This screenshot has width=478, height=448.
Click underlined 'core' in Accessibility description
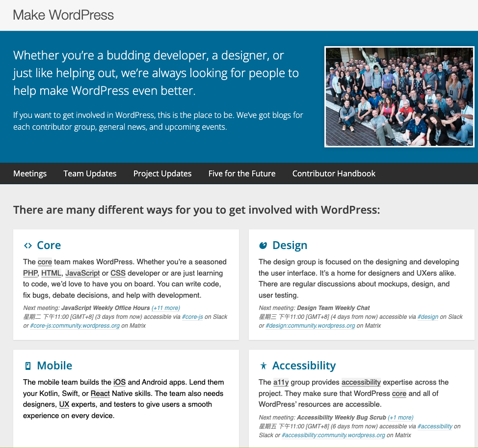(x=399, y=393)
